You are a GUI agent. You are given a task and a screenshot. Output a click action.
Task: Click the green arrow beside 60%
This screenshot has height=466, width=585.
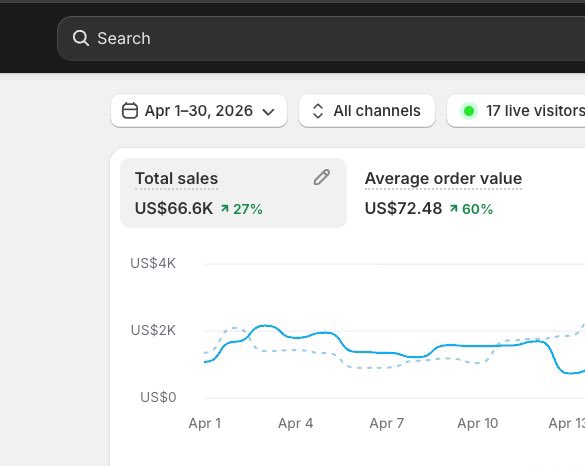tap(453, 208)
